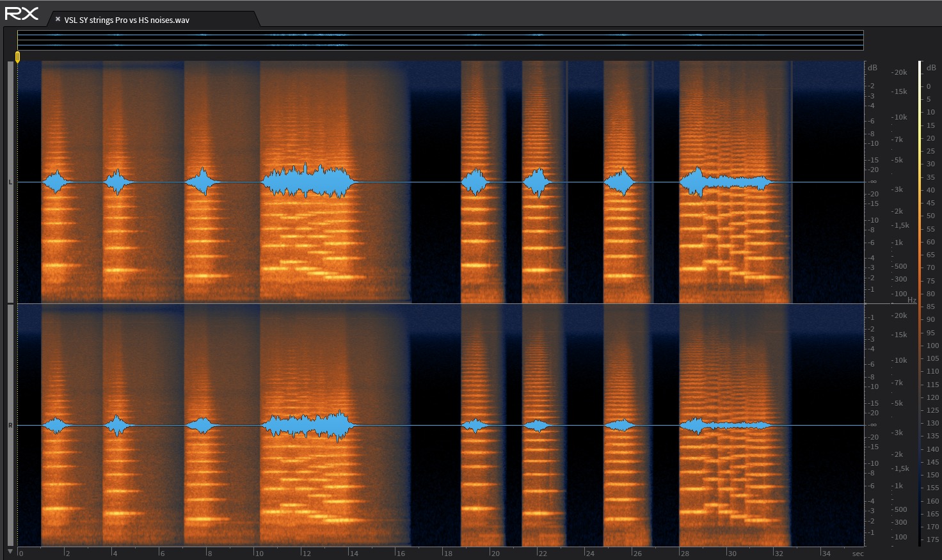Click the sec unit label on the time ruler
This screenshot has width=942, height=560.
pos(858,554)
